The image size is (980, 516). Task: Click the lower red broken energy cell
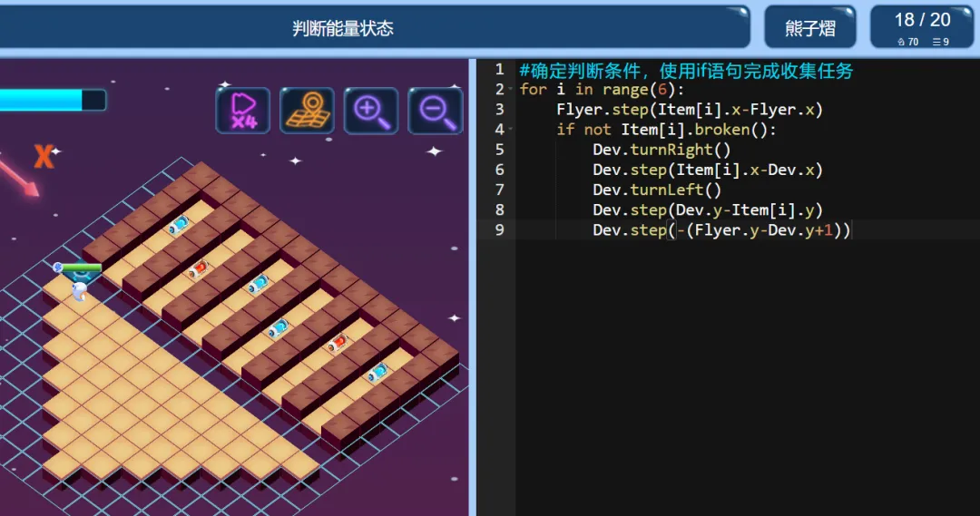(338, 342)
